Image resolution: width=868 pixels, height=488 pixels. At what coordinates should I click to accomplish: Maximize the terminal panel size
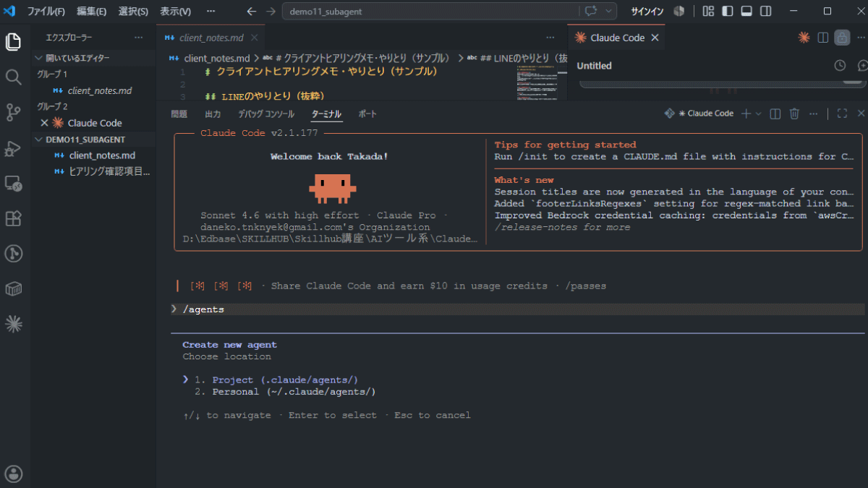(x=842, y=114)
